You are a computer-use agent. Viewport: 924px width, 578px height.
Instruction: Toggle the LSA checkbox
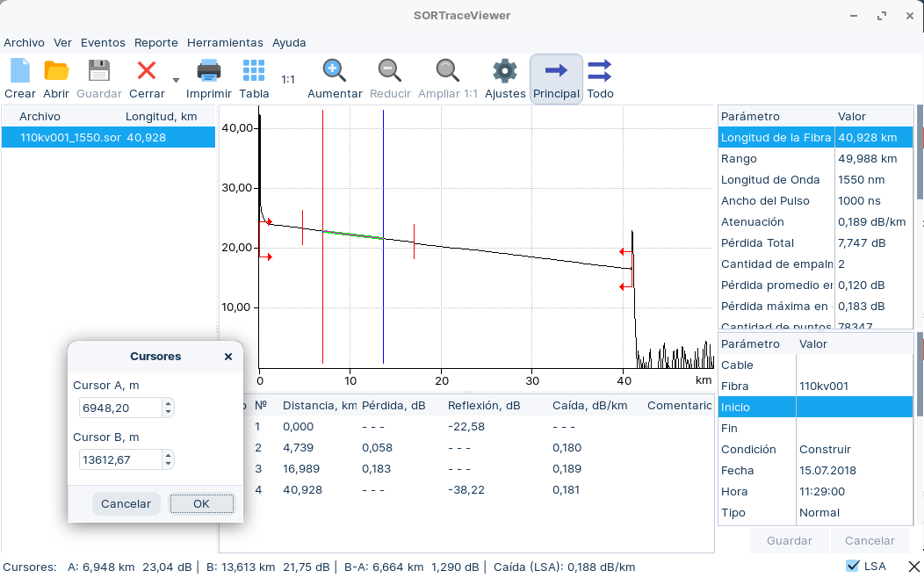[852, 566]
